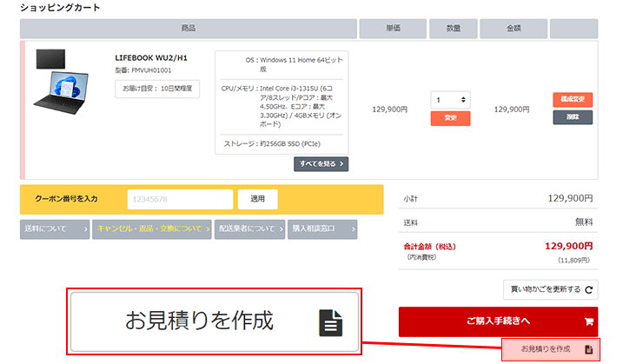Open 配送業者について carrier info link
623x364 pixels.
pyautogui.click(x=249, y=229)
